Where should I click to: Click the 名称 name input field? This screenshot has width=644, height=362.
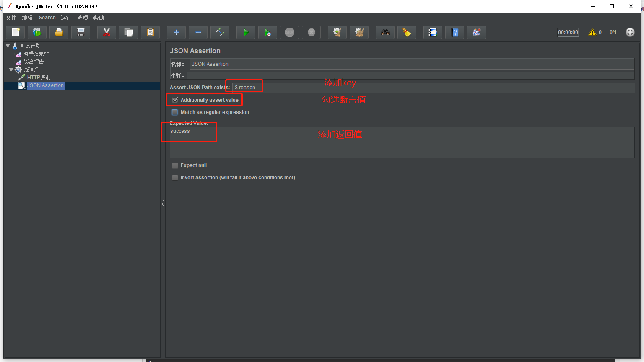point(412,64)
